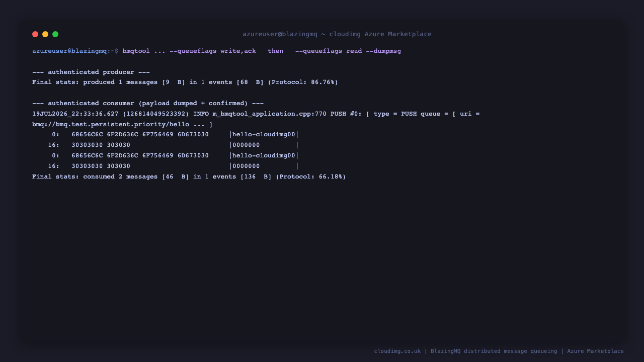The image size is (644, 362).
Task: Click Protocol: 66.18% value
Action: (x=311, y=177)
